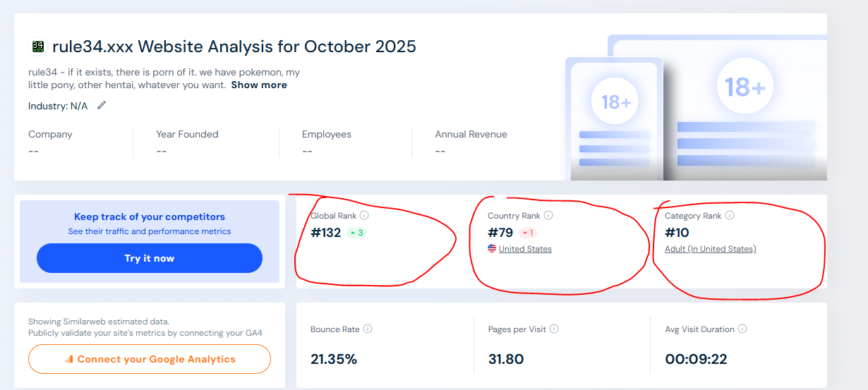This screenshot has width=868, height=390.
Task: Click Connect your Google Analytics button
Action: 150,359
